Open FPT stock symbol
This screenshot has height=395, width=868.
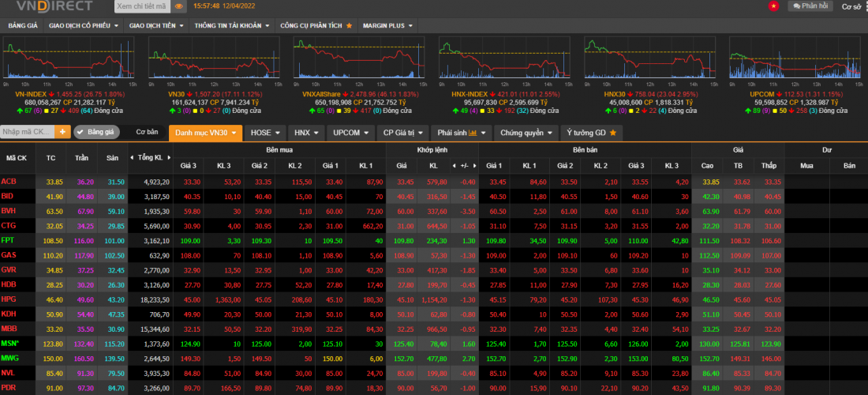click(x=8, y=240)
